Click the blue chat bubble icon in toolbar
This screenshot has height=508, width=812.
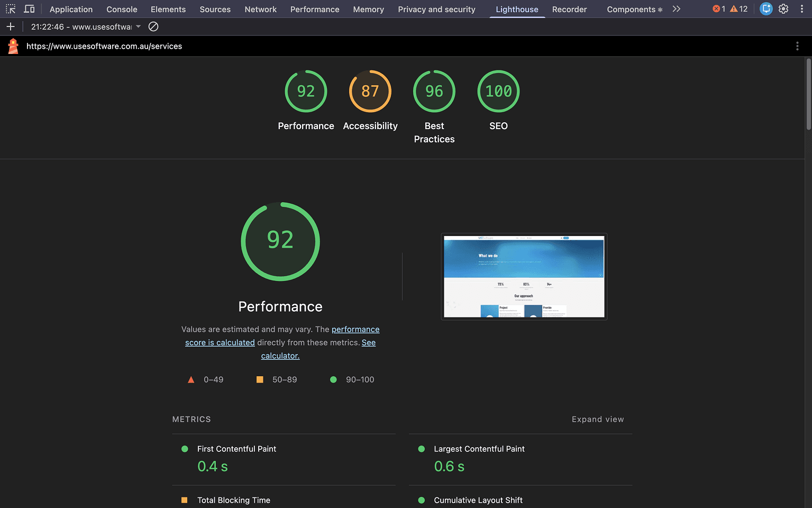pos(766,8)
